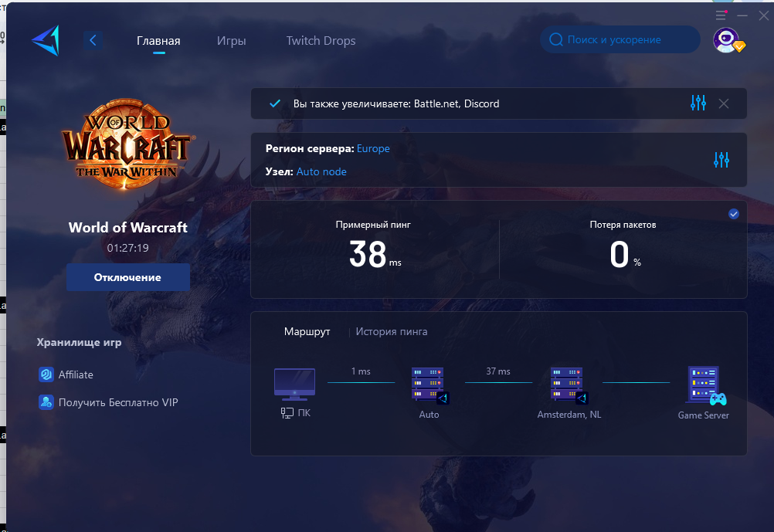Image resolution: width=774 pixels, height=532 pixels.
Task: Click the 01:27:19 session timer
Action: click(x=128, y=248)
